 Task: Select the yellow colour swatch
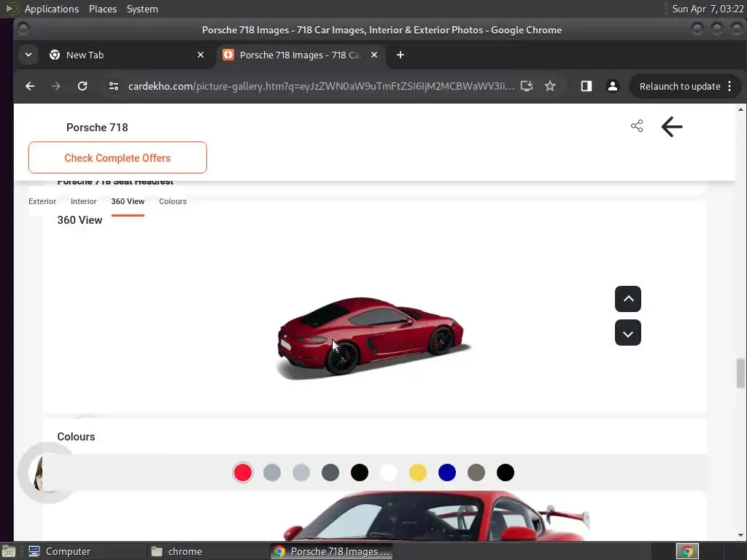[x=418, y=472]
